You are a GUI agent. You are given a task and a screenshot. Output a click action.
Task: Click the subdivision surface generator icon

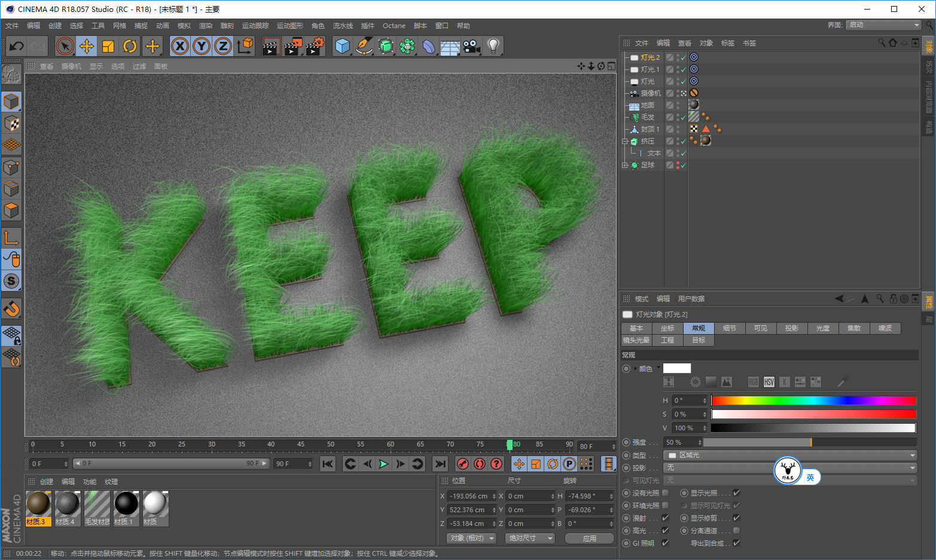(x=386, y=46)
